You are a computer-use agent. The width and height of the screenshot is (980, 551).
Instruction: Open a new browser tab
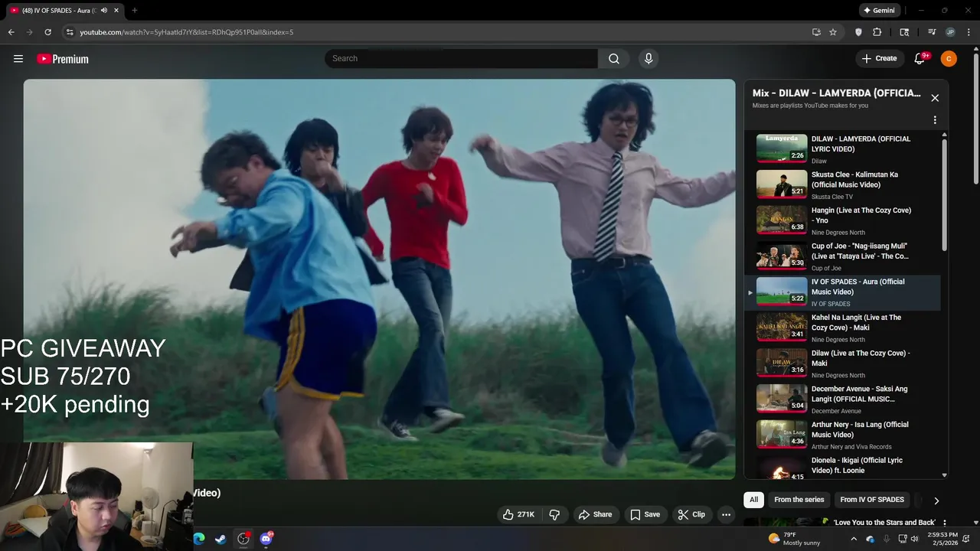[135, 11]
